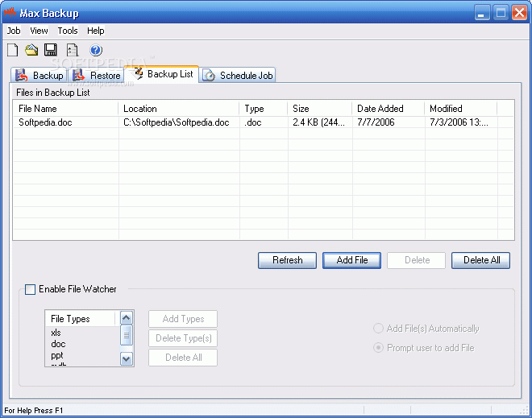Open the Help menu

[x=96, y=31]
